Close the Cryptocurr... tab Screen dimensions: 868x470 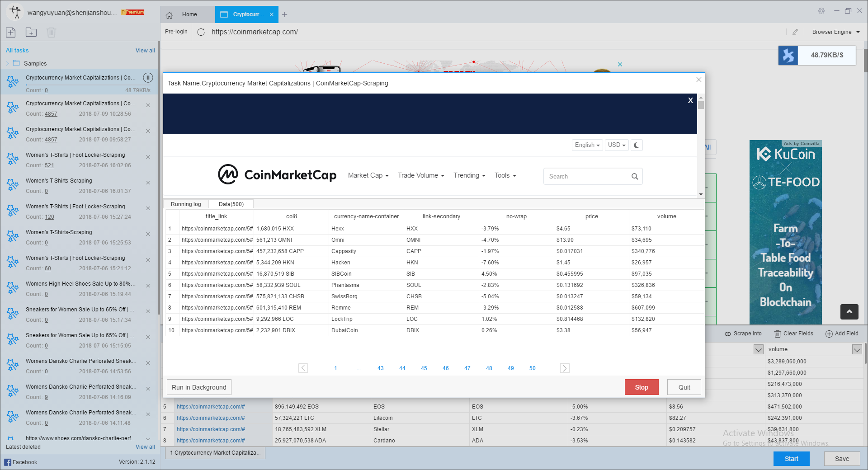point(272,14)
